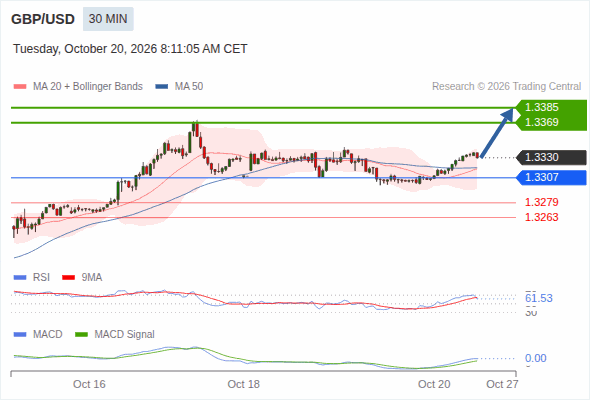Viewport: 590px width, 400px height.
Task: Click the 0.00 MACD value
Action: [x=536, y=358]
